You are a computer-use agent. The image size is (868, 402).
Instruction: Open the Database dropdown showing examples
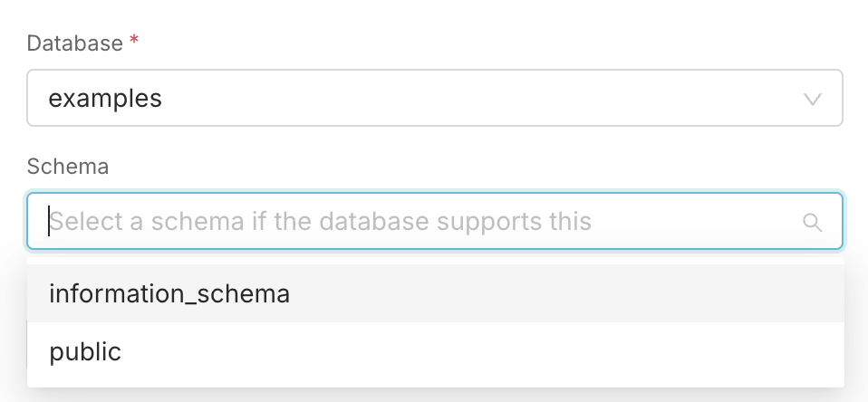tap(435, 98)
